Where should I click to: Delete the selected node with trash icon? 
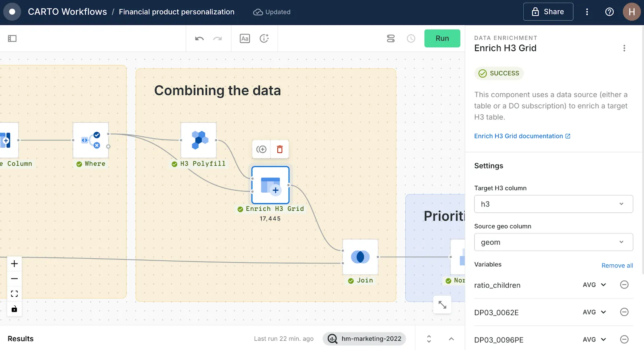click(280, 150)
